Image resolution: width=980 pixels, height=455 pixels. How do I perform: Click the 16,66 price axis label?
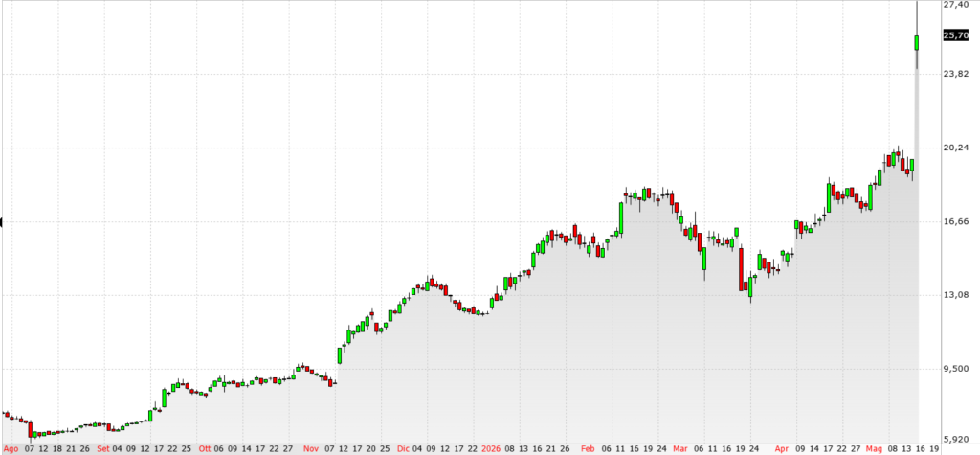tap(956, 221)
